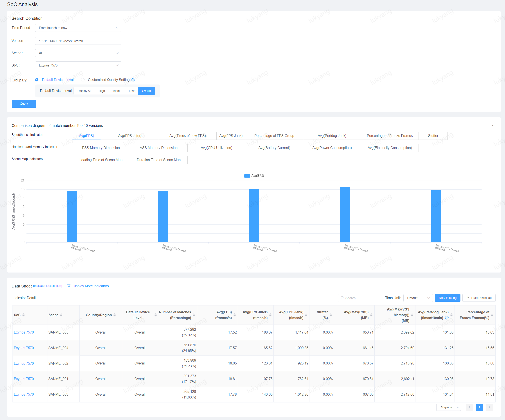This screenshot has height=420, width=505.
Task: Click the Query button
Action: point(23,104)
